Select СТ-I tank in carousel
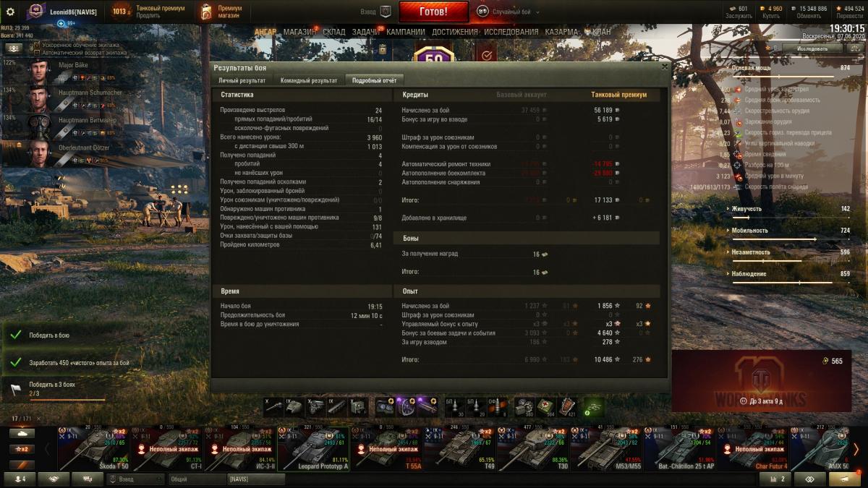Image resolution: width=868 pixels, height=488 pixels. (x=167, y=448)
